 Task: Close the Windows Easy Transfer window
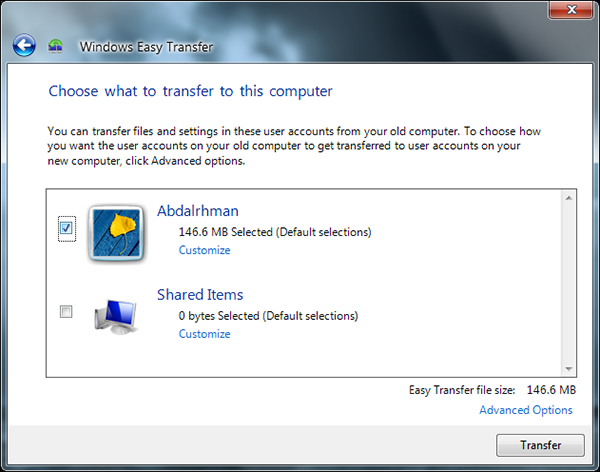571,9
